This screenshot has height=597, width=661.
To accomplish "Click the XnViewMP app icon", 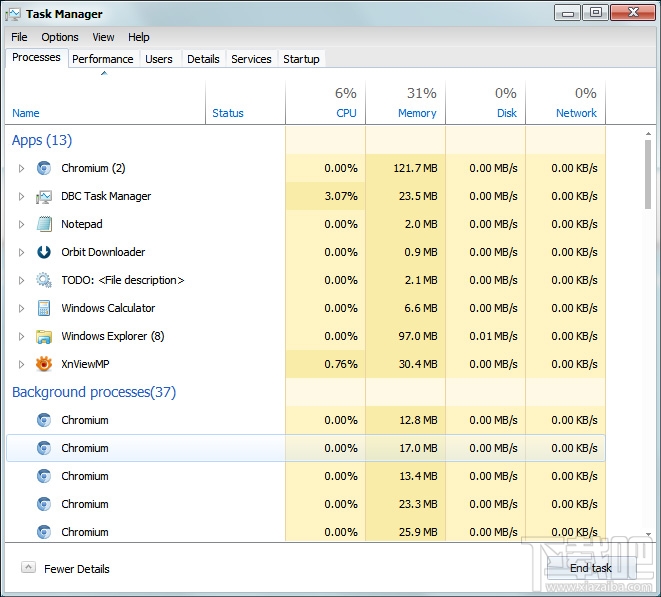I will click(44, 364).
